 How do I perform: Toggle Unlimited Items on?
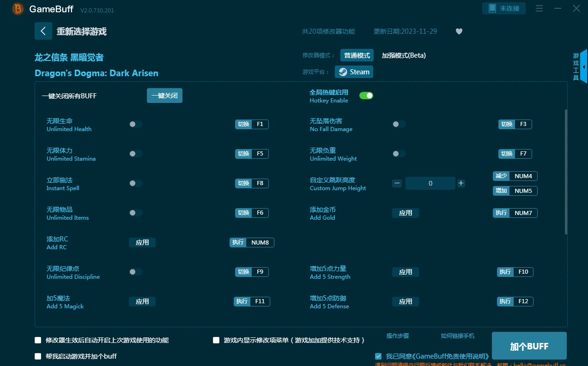click(x=136, y=213)
